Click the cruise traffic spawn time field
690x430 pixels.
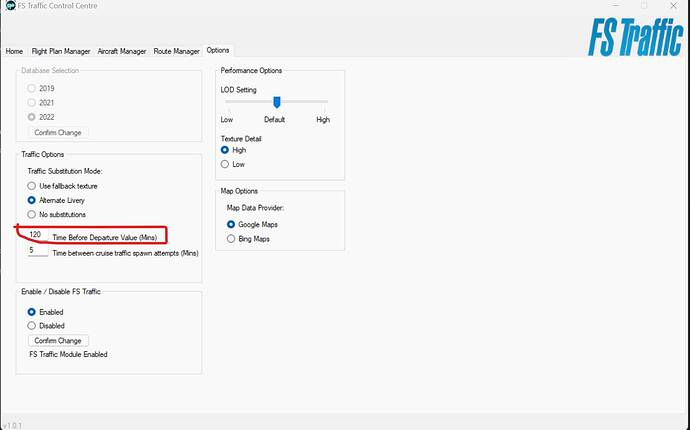[x=38, y=250]
